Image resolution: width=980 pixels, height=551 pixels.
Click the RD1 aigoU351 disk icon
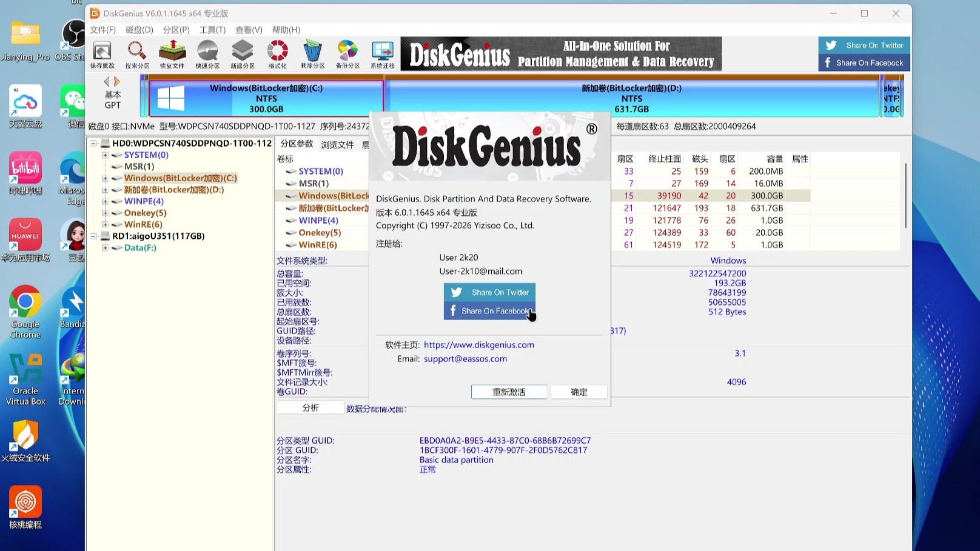[x=105, y=236]
